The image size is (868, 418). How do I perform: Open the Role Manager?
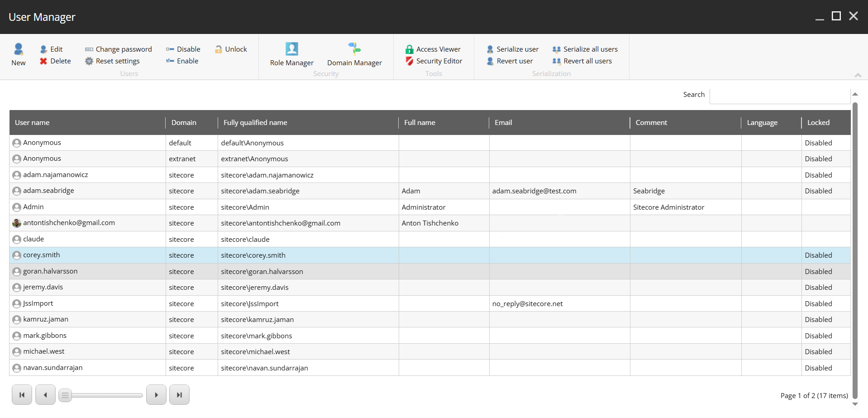point(291,54)
